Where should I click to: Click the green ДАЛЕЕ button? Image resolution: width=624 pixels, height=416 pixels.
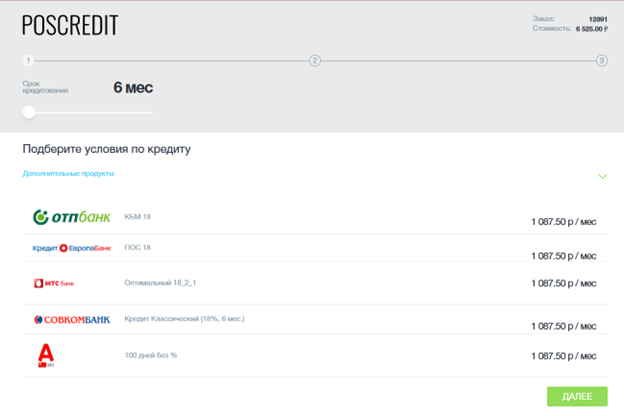[577, 396]
